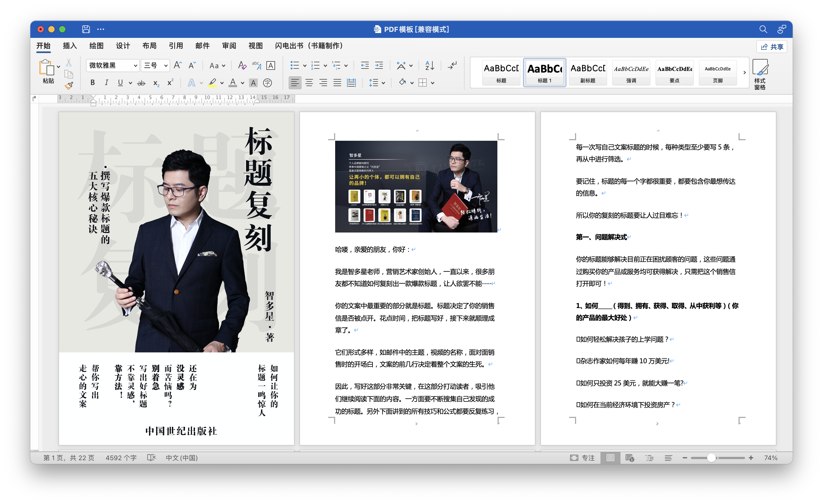Click the Format Painter brush icon
This screenshot has width=823, height=504.
[x=69, y=86]
